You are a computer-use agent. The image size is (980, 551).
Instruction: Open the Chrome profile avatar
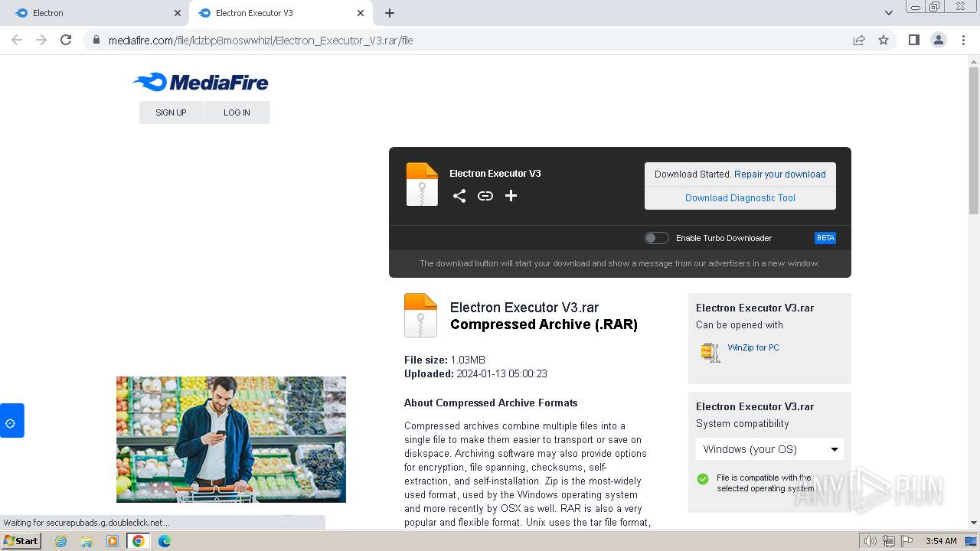pyautogui.click(x=939, y=40)
